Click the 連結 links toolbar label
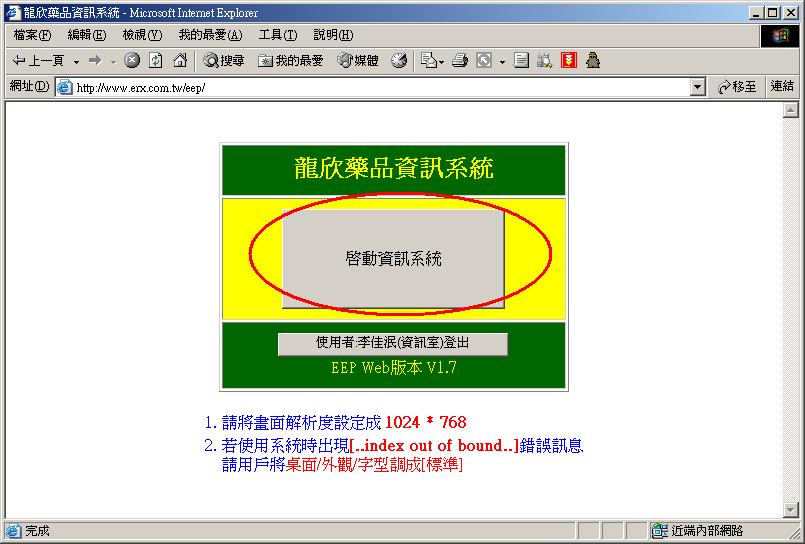 pyautogui.click(x=781, y=86)
